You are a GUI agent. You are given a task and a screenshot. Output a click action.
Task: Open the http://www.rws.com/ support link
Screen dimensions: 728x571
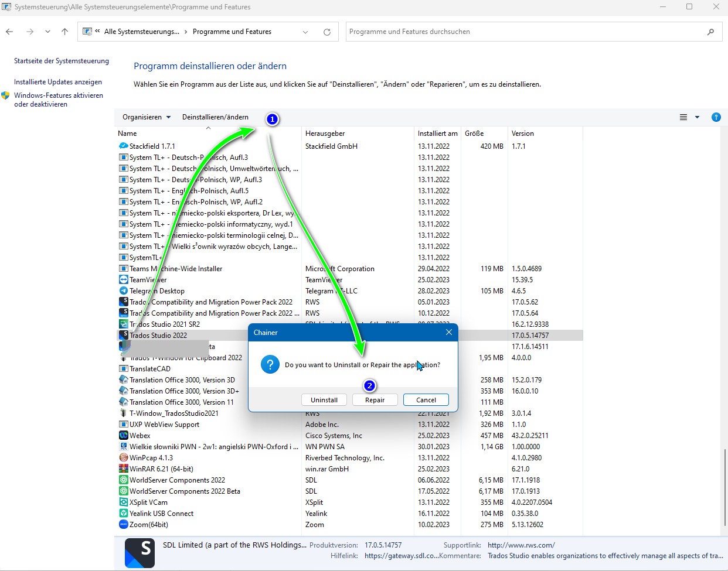521,545
